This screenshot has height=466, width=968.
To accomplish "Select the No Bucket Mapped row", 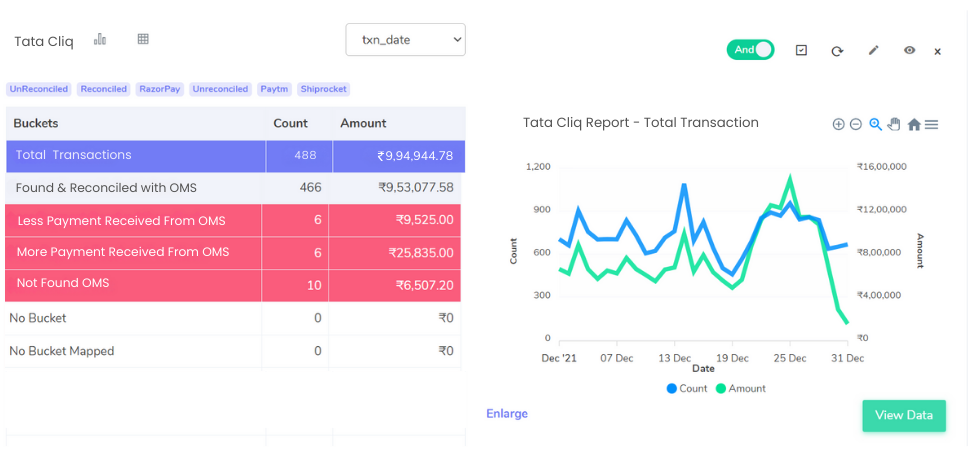I will click(x=233, y=351).
